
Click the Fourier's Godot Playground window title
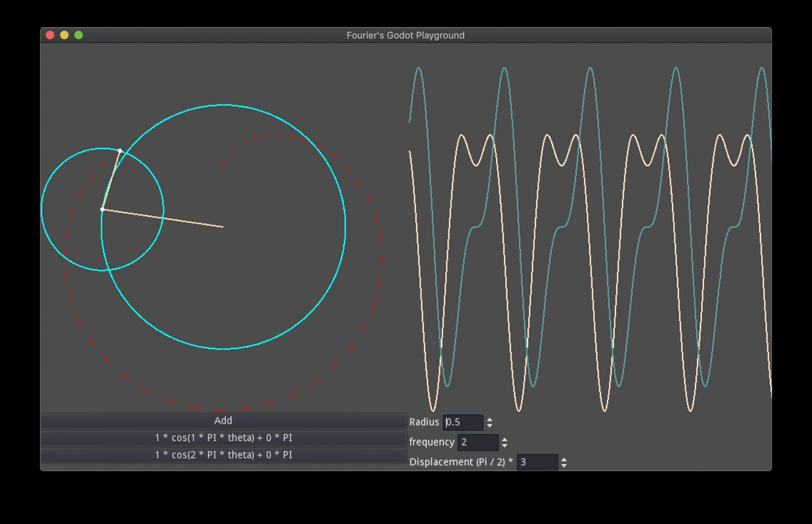[x=406, y=35]
